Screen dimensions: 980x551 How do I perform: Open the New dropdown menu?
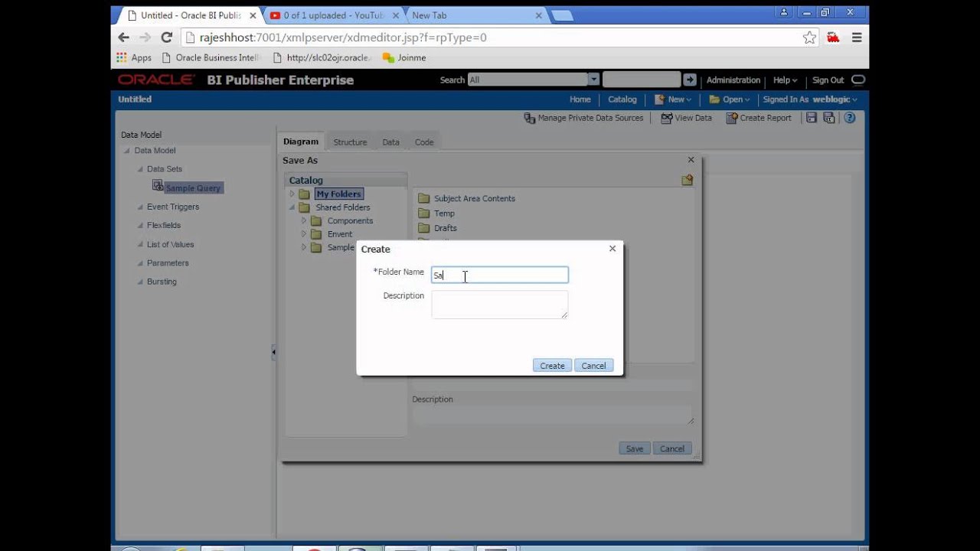pos(673,99)
